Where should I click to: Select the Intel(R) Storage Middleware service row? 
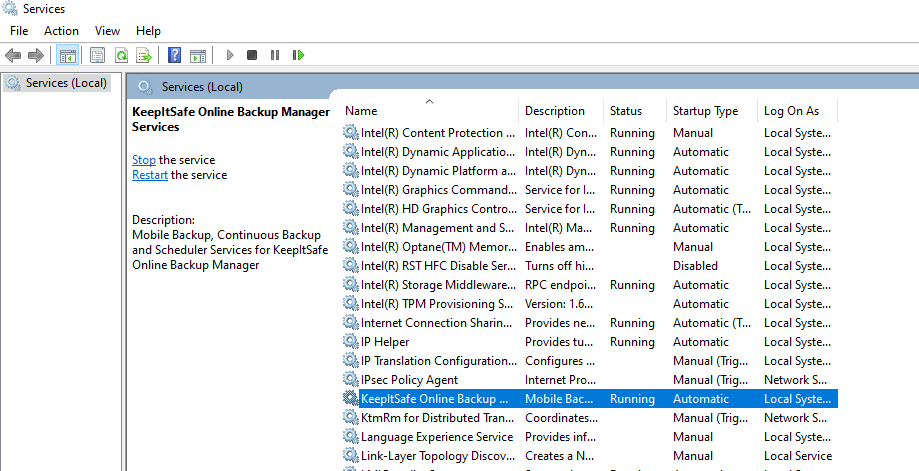(590, 285)
